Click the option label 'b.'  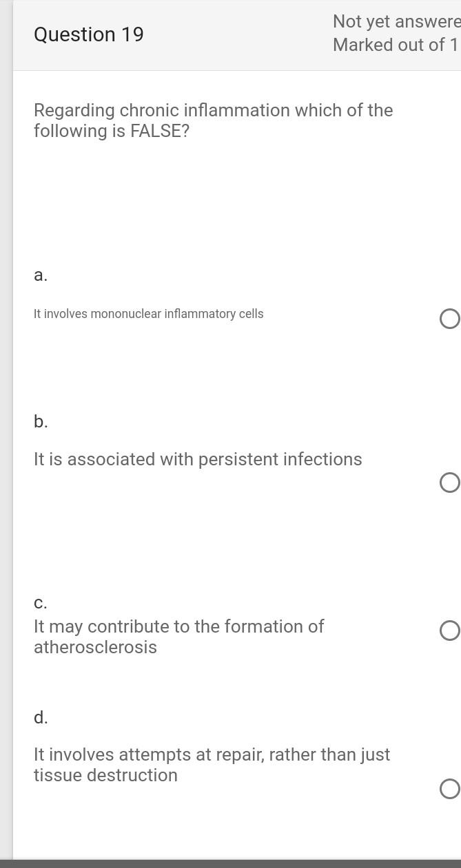(x=41, y=421)
